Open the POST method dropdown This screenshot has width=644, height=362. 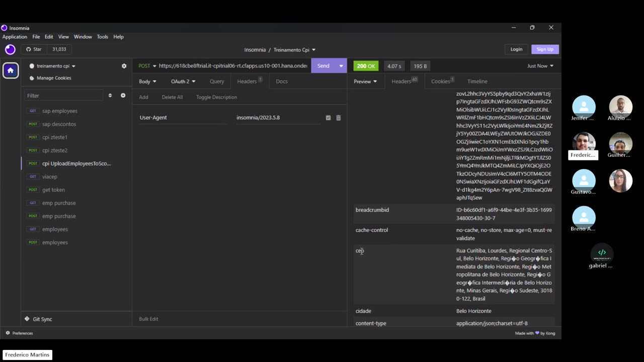(x=147, y=66)
